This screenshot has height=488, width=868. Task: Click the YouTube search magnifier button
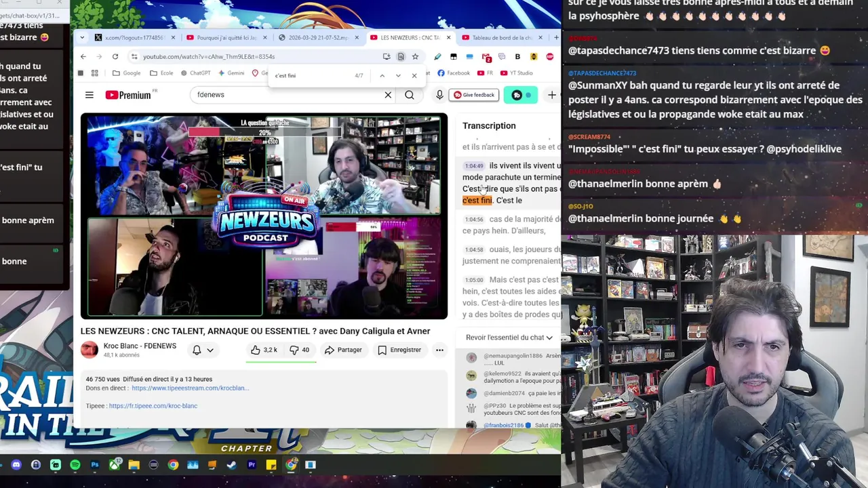click(x=410, y=95)
